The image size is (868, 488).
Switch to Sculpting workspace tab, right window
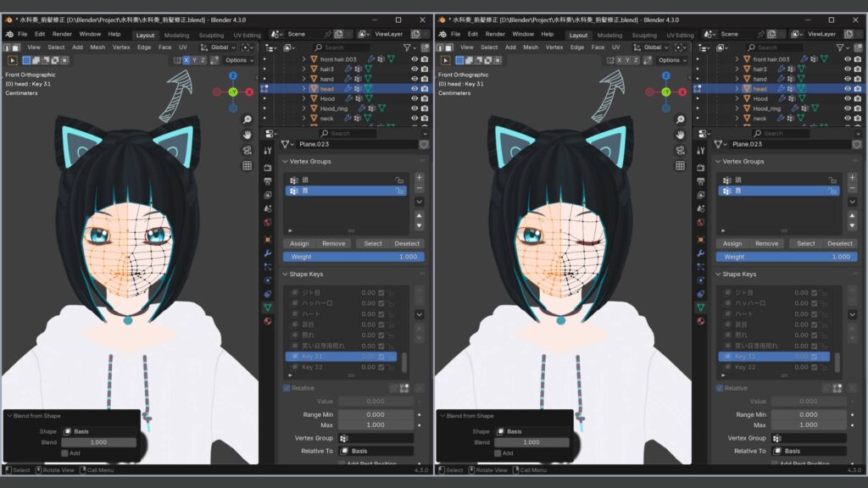point(644,35)
